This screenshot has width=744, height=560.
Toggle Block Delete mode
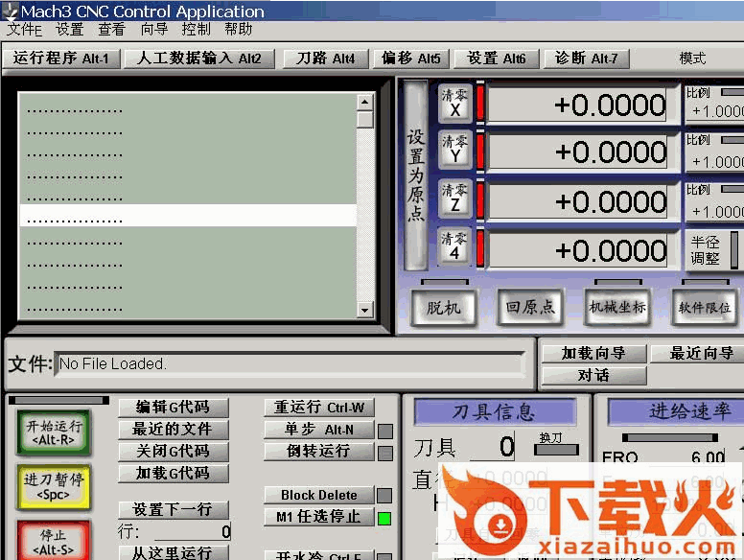(319, 495)
